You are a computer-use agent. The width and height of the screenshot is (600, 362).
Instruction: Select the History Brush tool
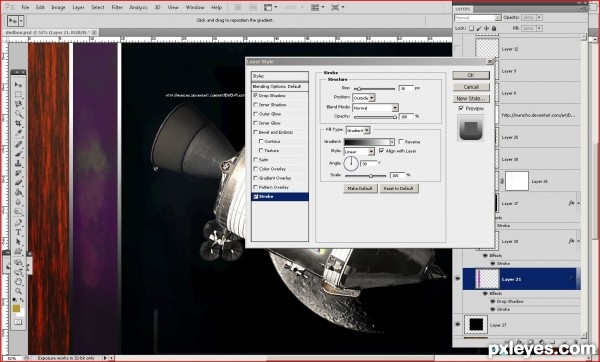18,173
